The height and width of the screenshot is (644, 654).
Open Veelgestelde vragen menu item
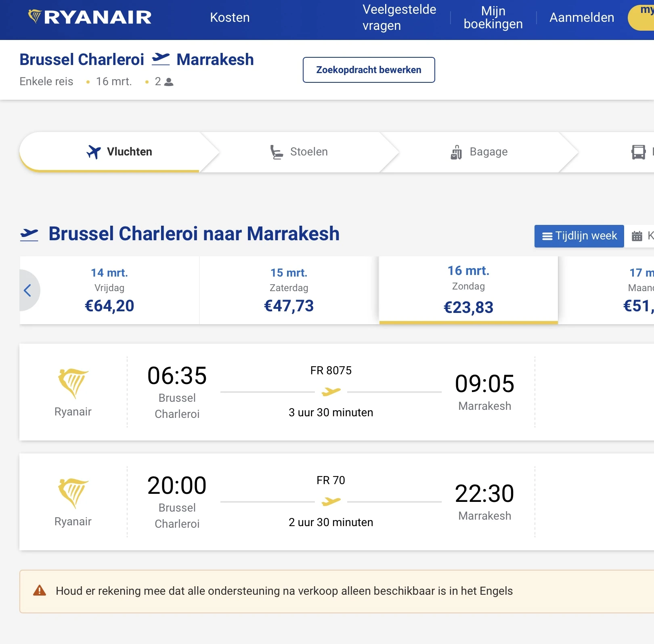pyautogui.click(x=399, y=17)
